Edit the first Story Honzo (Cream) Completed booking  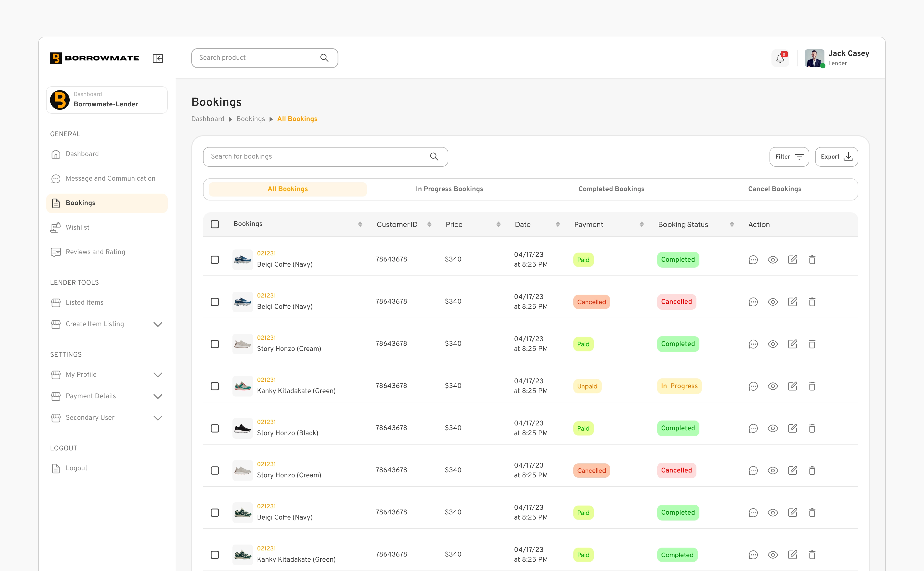[793, 344]
